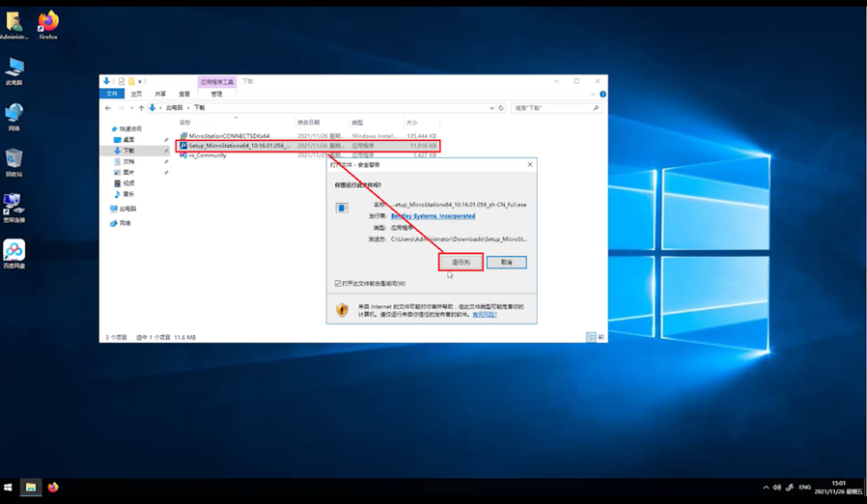Click the volume icon in the system tray

[x=777, y=488]
